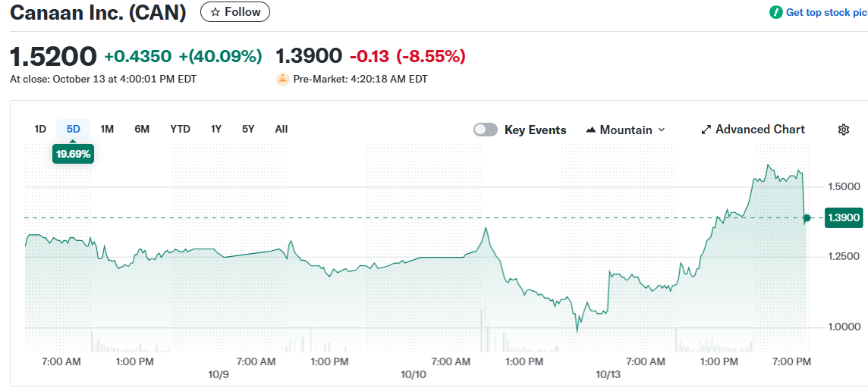Show the YTD chart range

click(x=180, y=129)
